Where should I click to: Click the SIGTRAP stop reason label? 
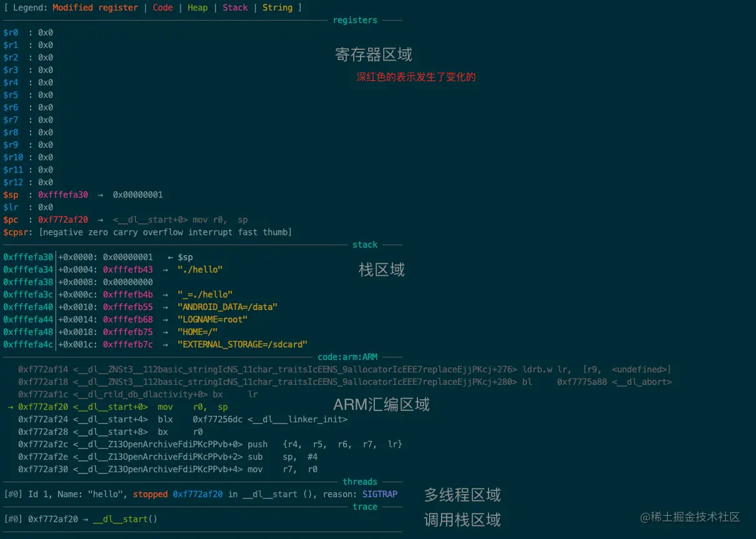click(379, 493)
